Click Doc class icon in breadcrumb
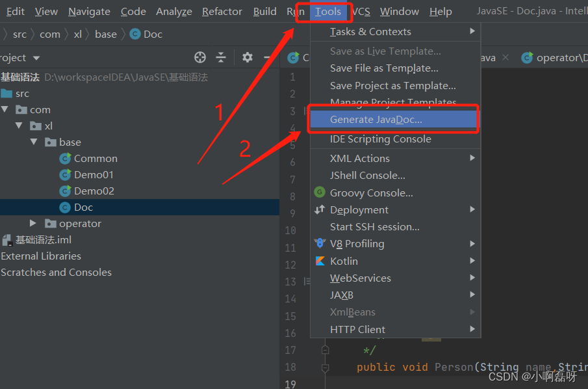The image size is (588, 389). click(x=134, y=34)
